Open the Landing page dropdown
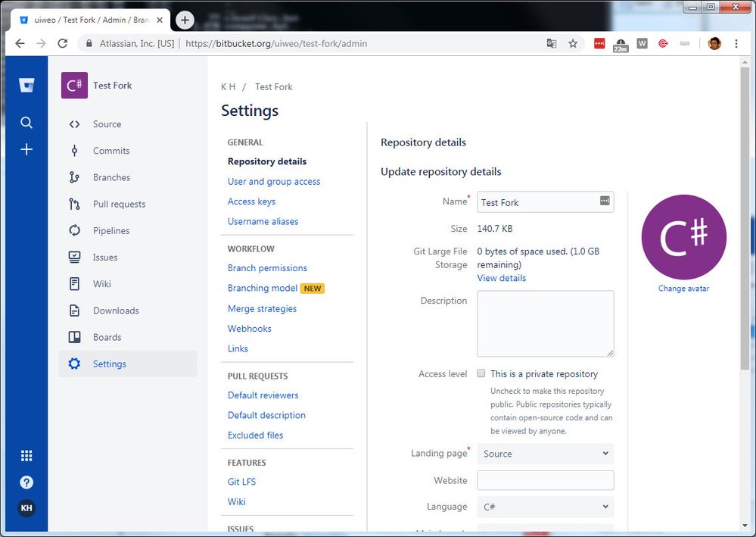 coord(546,454)
